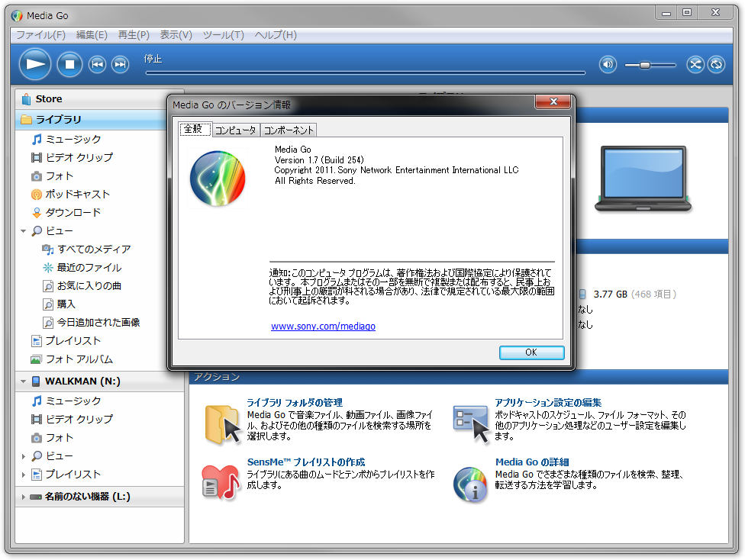Screen dimensions: 745x560
Task: Expand the 名前のない機器 (L:) device
Action: (23, 497)
